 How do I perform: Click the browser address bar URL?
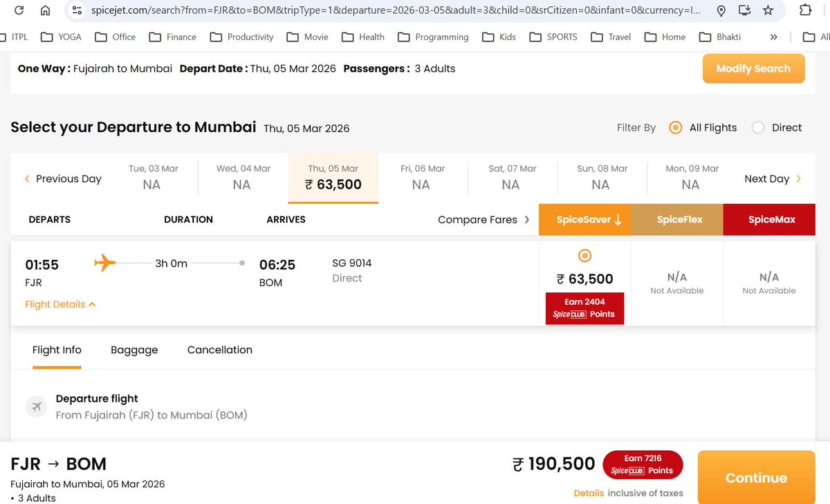click(395, 10)
